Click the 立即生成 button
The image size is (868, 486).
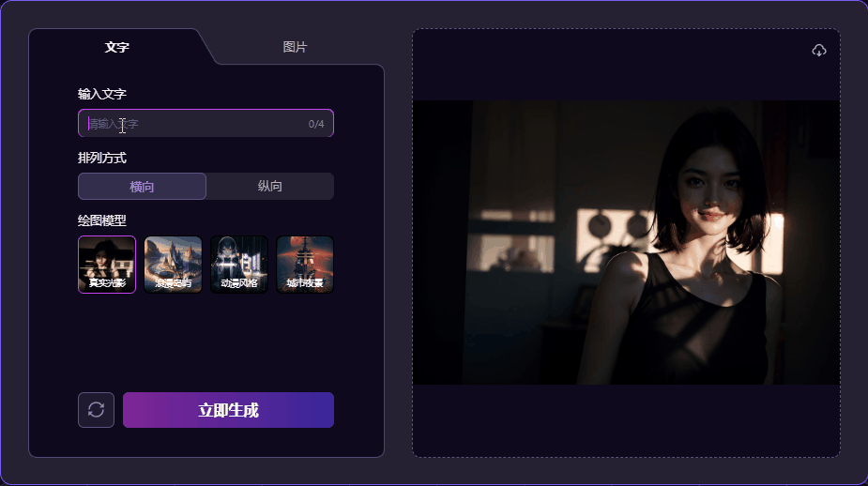[x=228, y=410]
